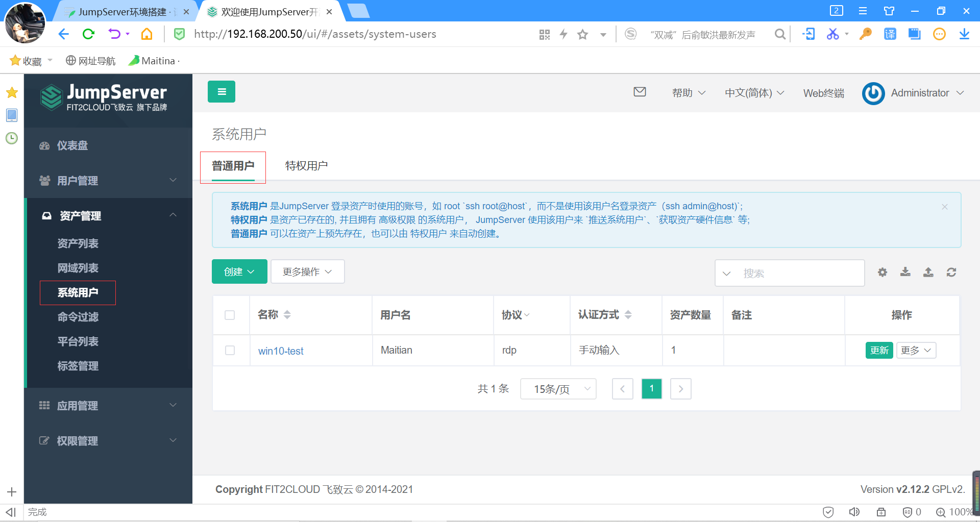
Task: Open the mail messages envelope icon
Action: 640,92
